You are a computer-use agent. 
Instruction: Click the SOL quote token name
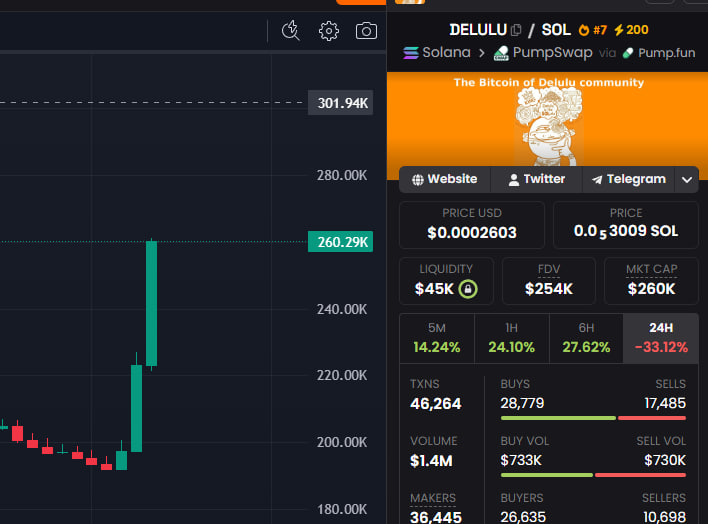click(556, 30)
